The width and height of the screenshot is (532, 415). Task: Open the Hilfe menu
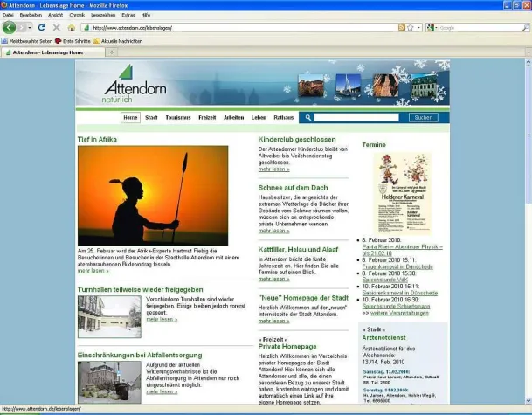[146, 15]
